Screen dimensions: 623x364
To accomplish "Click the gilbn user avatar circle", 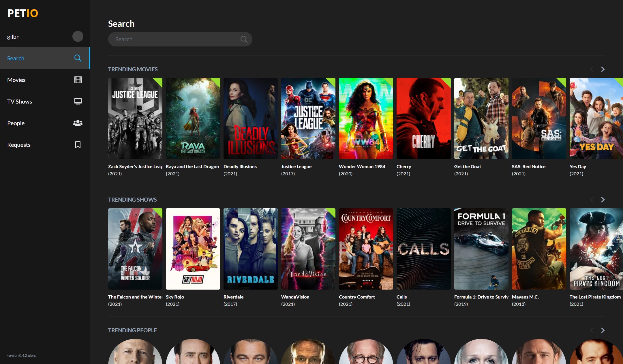I will (x=78, y=36).
